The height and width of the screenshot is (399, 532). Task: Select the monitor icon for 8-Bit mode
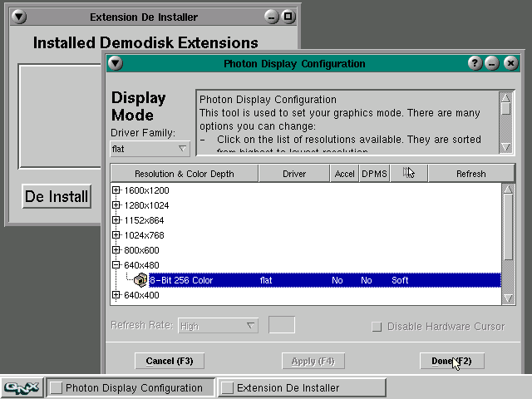coord(140,280)
